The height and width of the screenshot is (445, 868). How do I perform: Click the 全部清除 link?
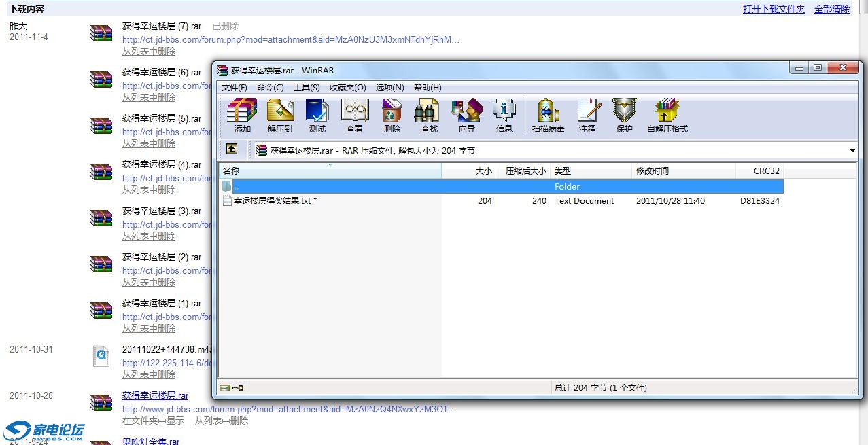pos(832,10)
